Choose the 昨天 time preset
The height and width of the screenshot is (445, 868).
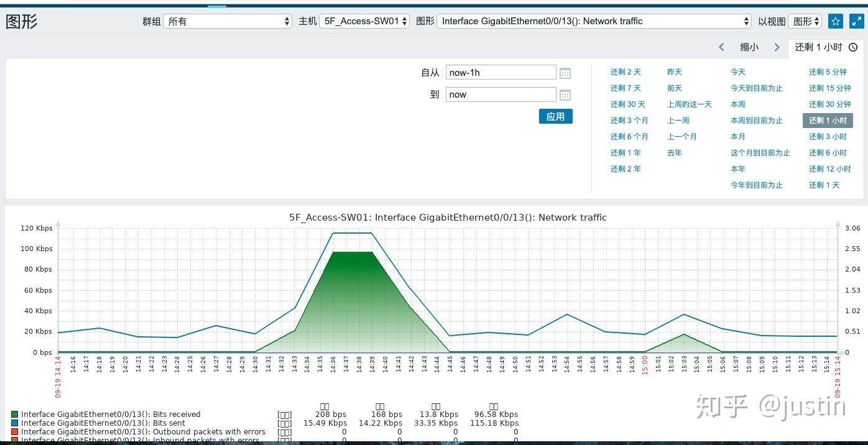pyautogui.click(x=675, y=72)
